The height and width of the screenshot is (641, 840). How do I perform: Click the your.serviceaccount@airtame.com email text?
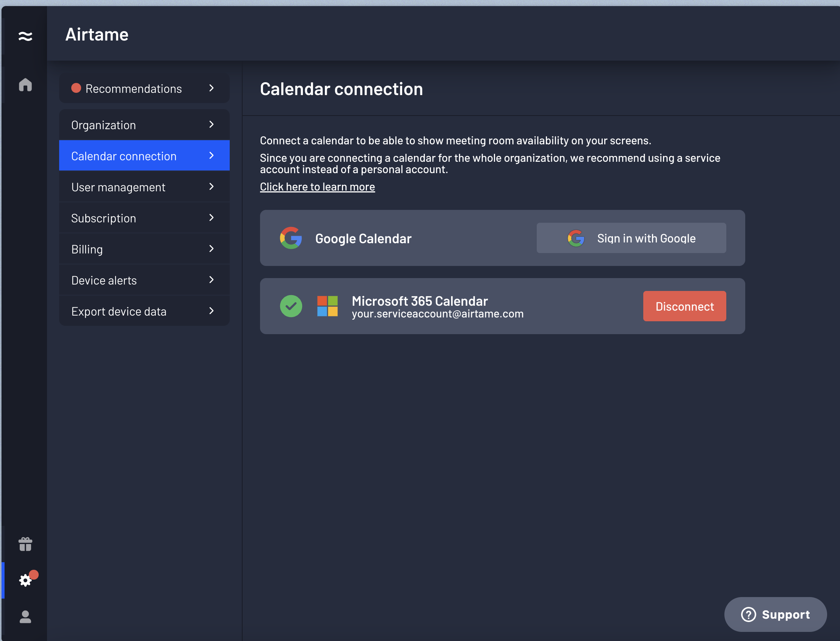[437, 314]
